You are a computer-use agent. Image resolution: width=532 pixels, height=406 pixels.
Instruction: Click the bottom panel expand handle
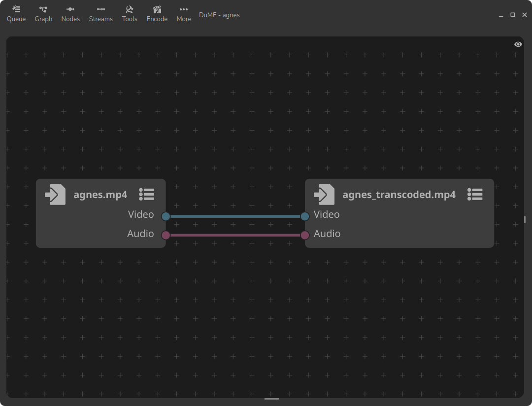tap(271, 399)
